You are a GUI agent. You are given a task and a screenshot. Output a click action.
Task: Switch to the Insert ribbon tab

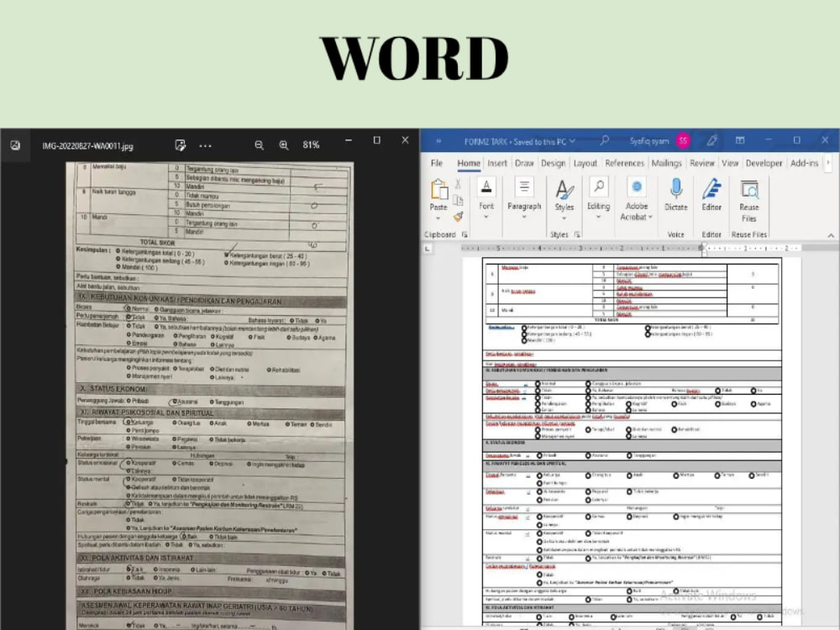pyautogui.click(x=496, y=164)
